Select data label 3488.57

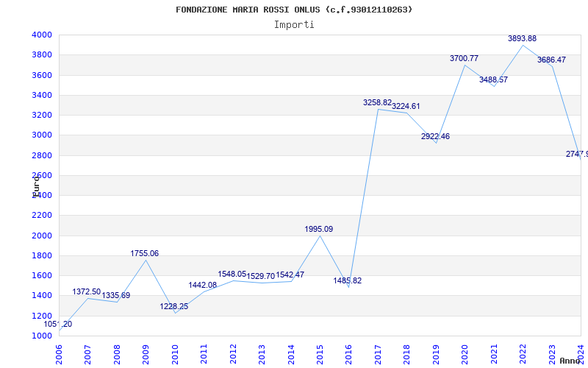[493, 79]
